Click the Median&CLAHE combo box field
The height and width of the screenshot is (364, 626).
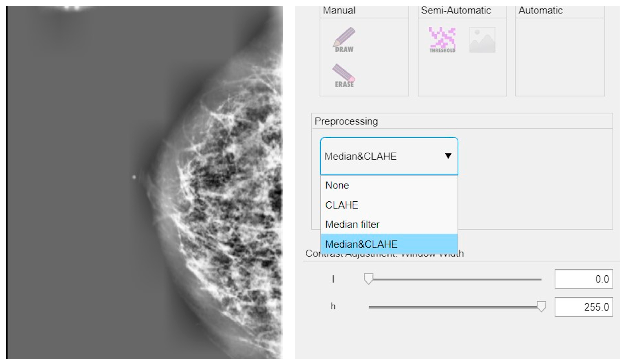tap(373, 156)
